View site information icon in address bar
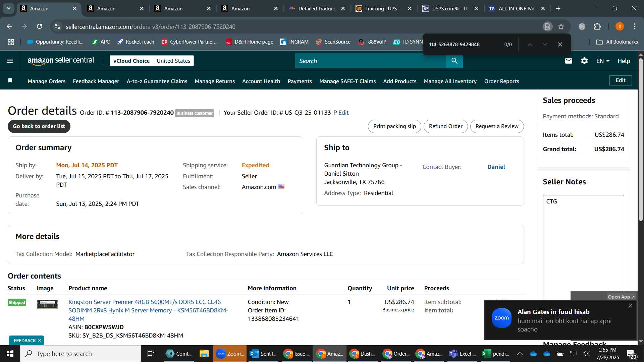 tap(57, 26)
